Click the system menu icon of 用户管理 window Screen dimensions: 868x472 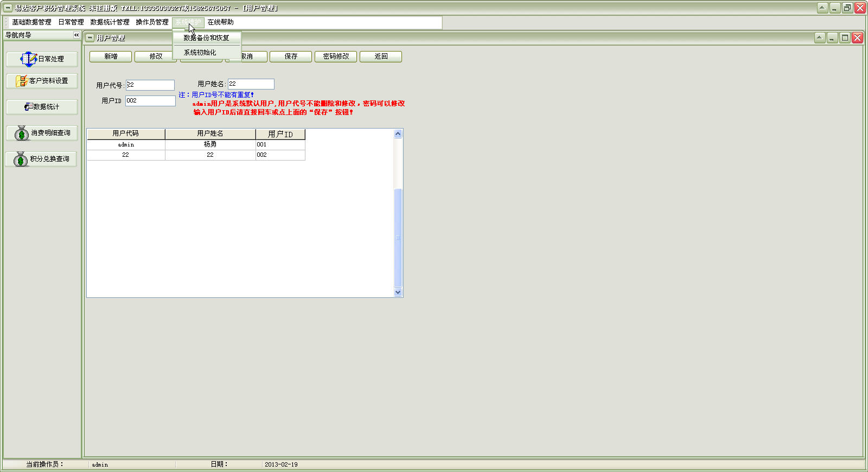pos(90,38)
